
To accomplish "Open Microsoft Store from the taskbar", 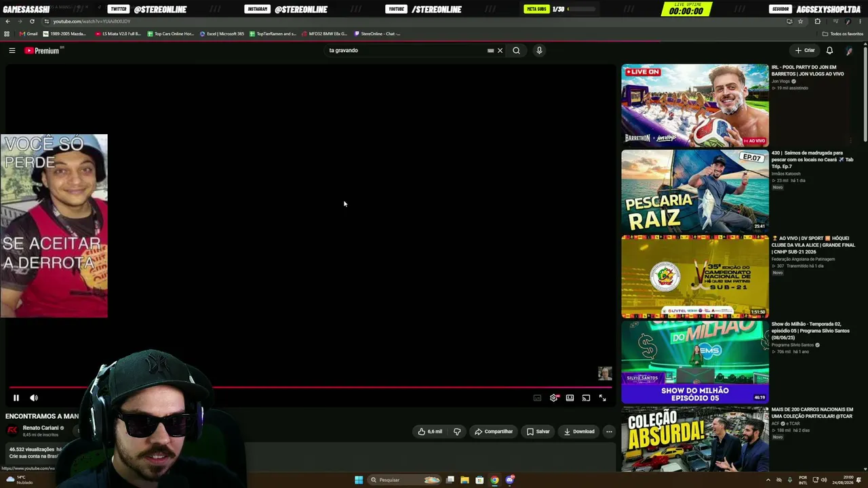I will click(479, 480).
